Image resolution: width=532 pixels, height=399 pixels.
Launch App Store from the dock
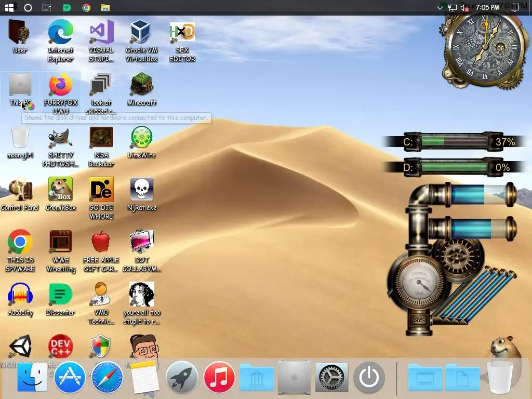pyautogui.click(x=70, y=377)
